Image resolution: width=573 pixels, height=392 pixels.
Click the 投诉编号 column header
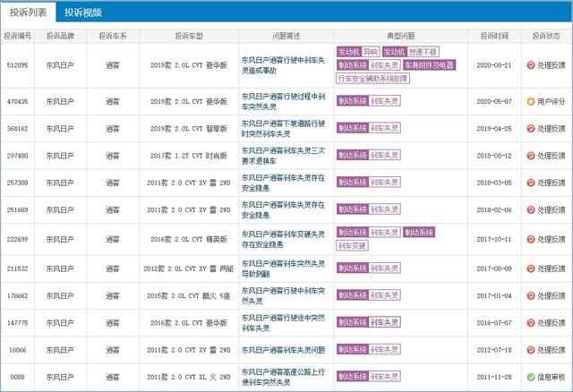[x=18, y=36]
